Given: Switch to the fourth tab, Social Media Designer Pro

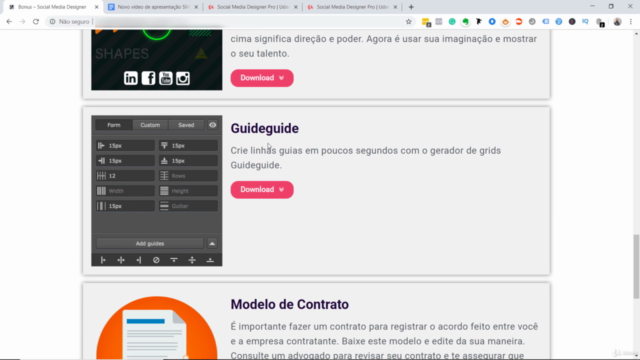Looking at the screenshot, I should pos(351,7).
